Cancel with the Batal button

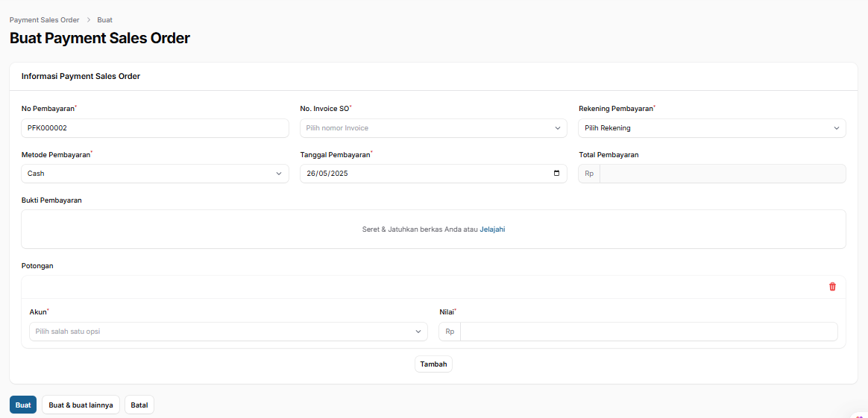point(139,405)
